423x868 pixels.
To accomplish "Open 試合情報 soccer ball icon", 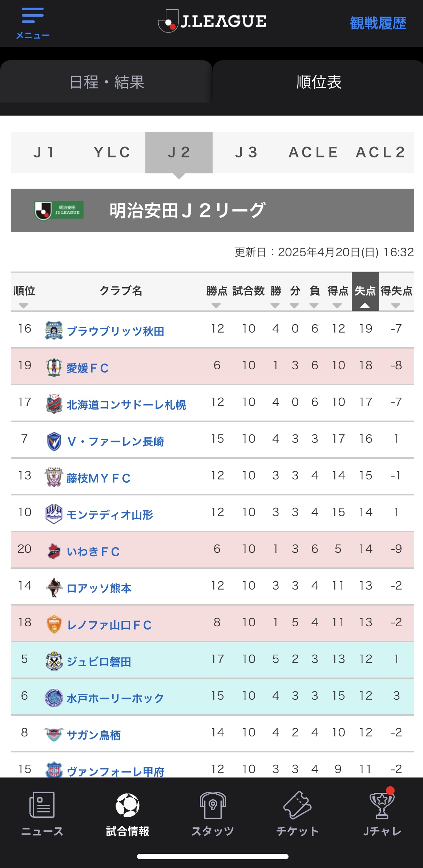I will pyautogui.click(x=127, y=805).
